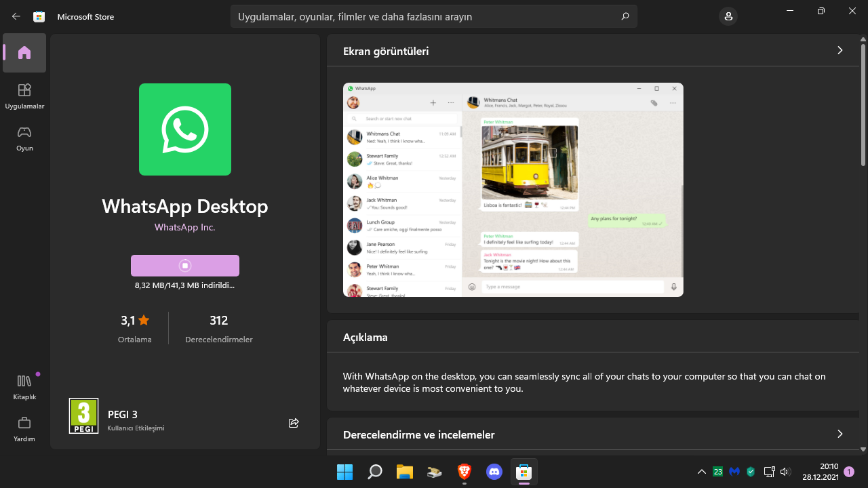Click the PEGI 3 rating badge
Screen dimensions: 868x488
[x=83, y=415]
